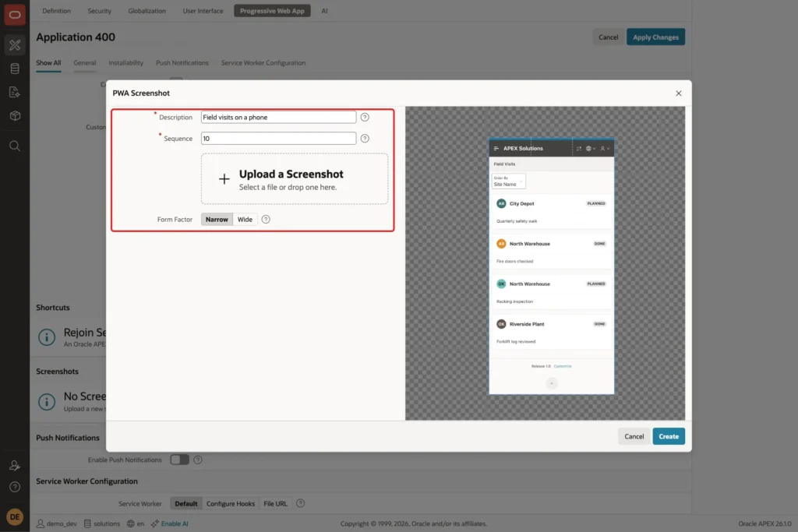Click the Enable AI sparkle icon
Viewport: 798px width, 532px height.
tap(155, 523)
